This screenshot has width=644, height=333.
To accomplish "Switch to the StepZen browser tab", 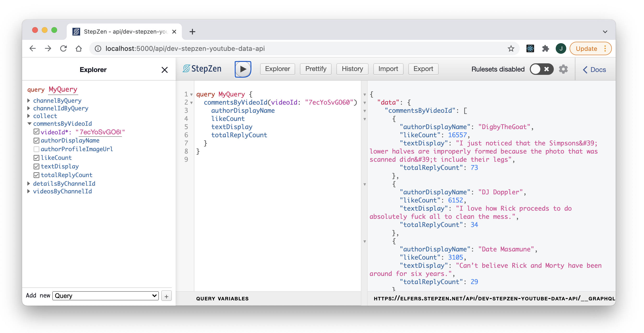I will [x=124, y=31].
